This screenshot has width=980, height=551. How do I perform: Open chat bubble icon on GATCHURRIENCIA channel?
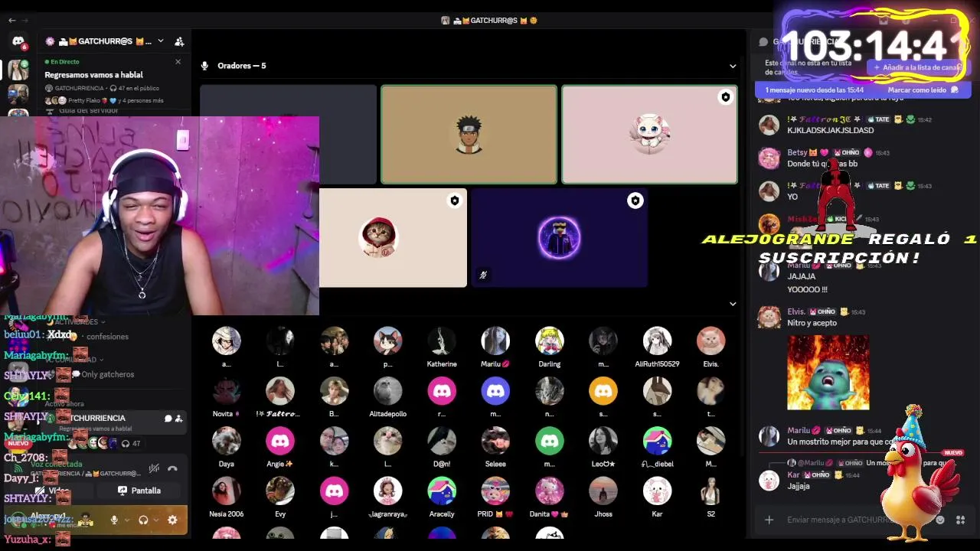point(168,419)
